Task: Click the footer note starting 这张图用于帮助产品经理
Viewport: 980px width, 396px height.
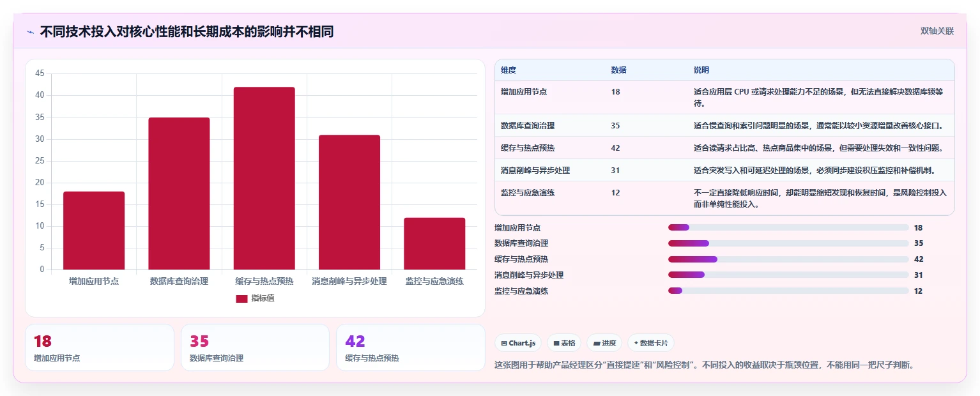Action: coord(704,365)
